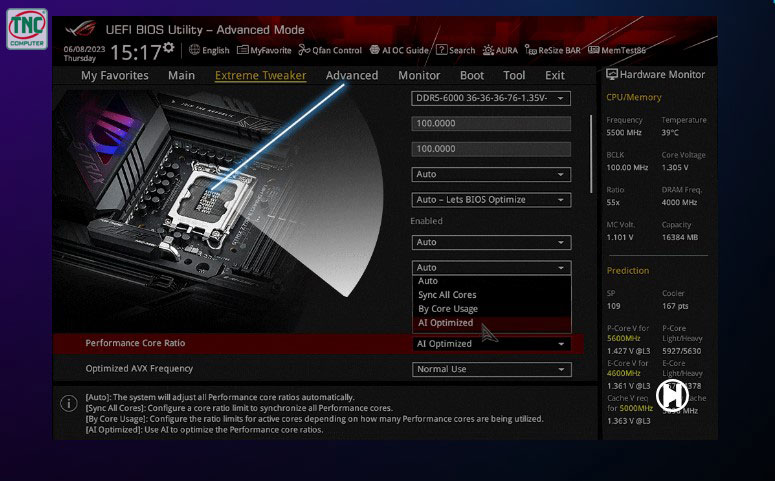
Task: Launch MemTest86
Action: [x=623, y=50]
